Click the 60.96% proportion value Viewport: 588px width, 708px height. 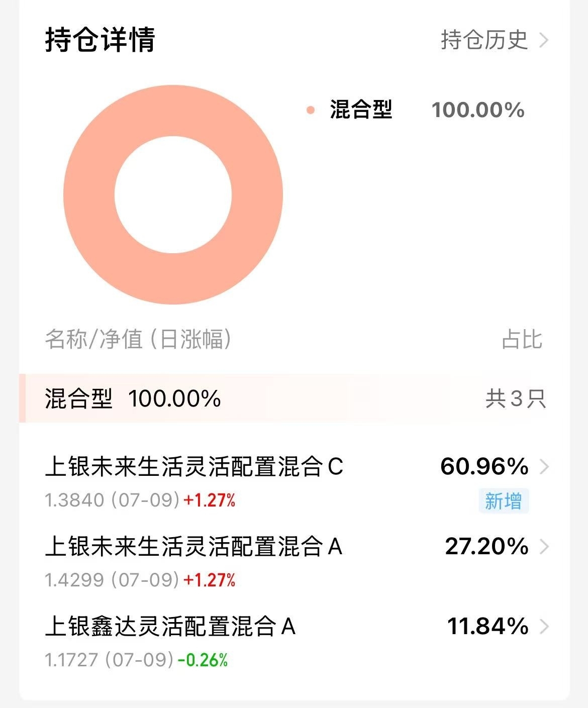[484, 466]
